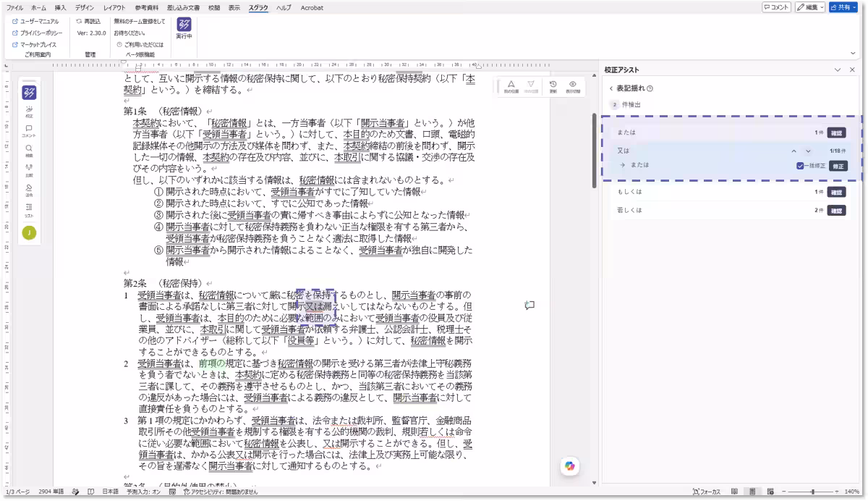Open the ファイル menu tab
Screen dimensions: 868x501
tap(14, 7)
